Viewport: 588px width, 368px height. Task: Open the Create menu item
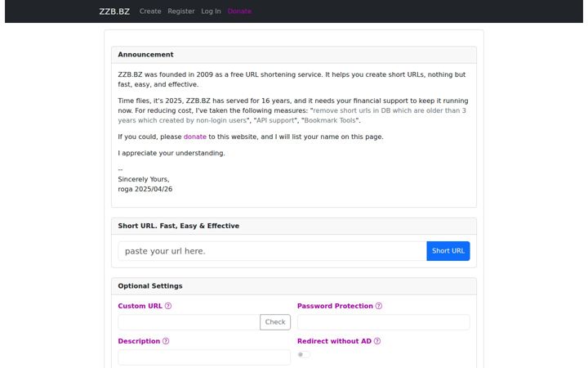[150, 11]
